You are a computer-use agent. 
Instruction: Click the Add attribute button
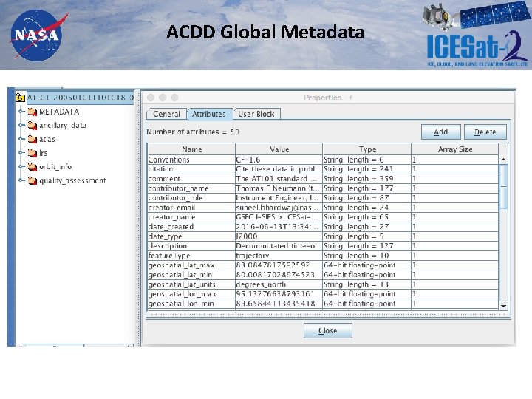(x=440, y=132)
